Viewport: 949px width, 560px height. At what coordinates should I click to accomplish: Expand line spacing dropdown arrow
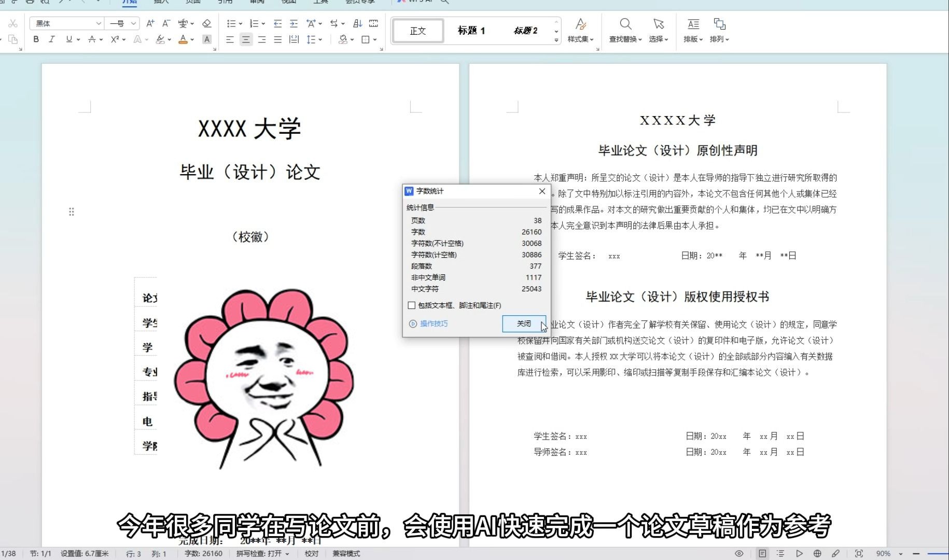pos(320,39)
